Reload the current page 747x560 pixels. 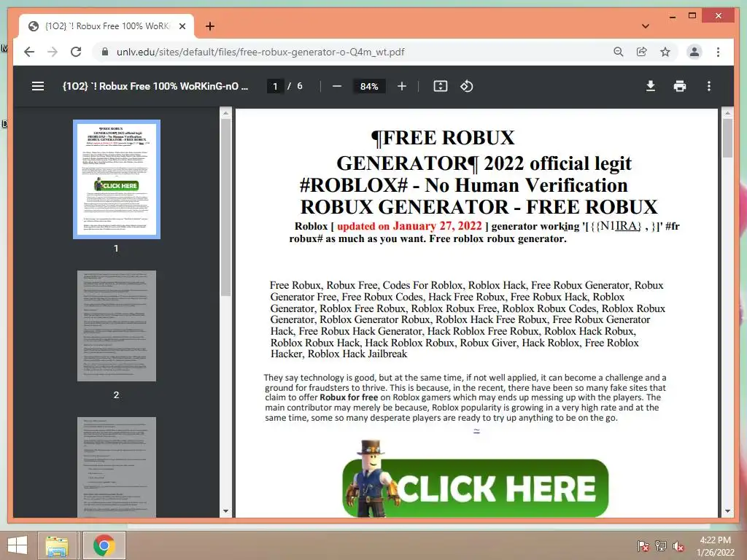(x=76, y=52)
